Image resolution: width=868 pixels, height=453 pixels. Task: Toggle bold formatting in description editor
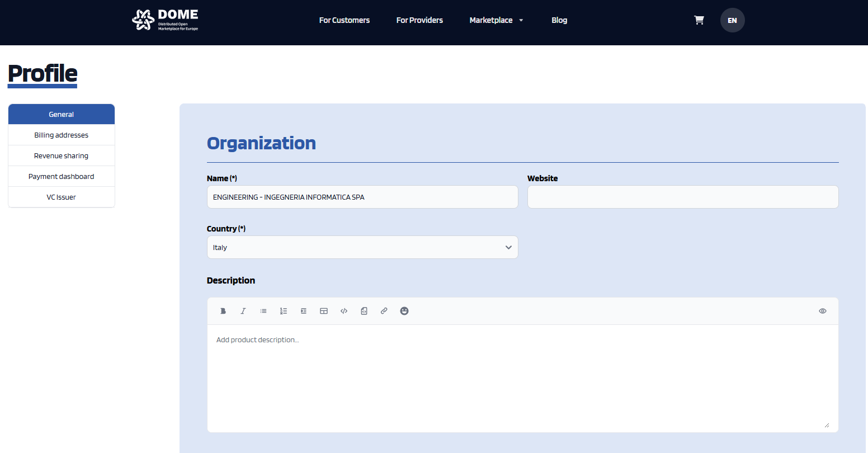pos(223,311)
